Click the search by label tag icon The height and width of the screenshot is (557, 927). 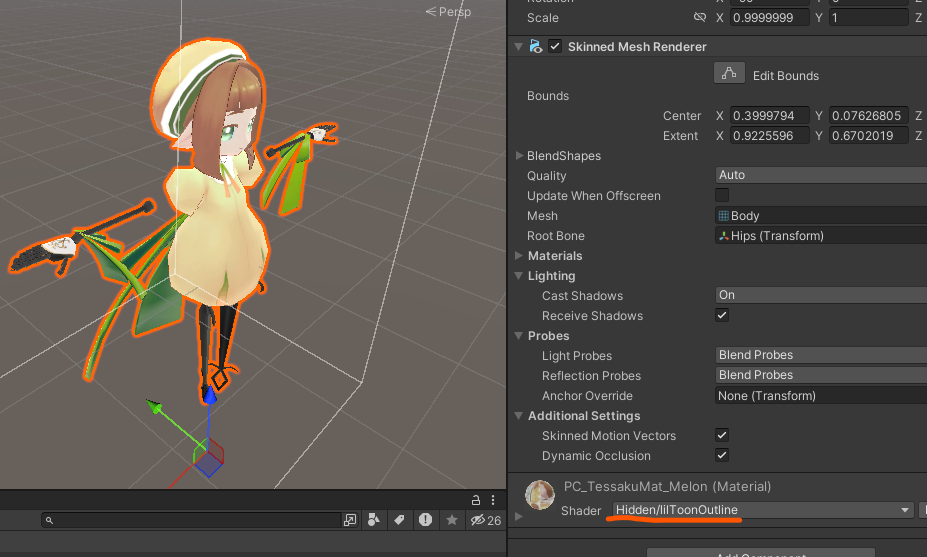399,520
